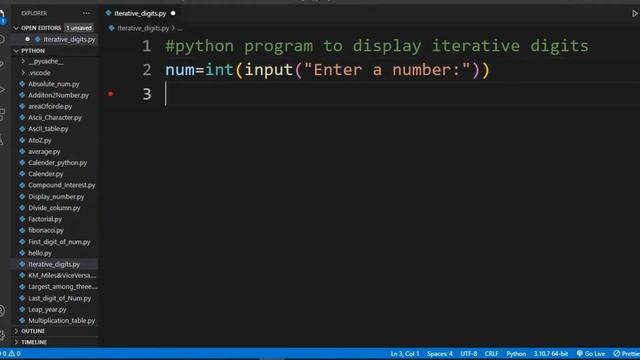Open hello.py file

40,253
